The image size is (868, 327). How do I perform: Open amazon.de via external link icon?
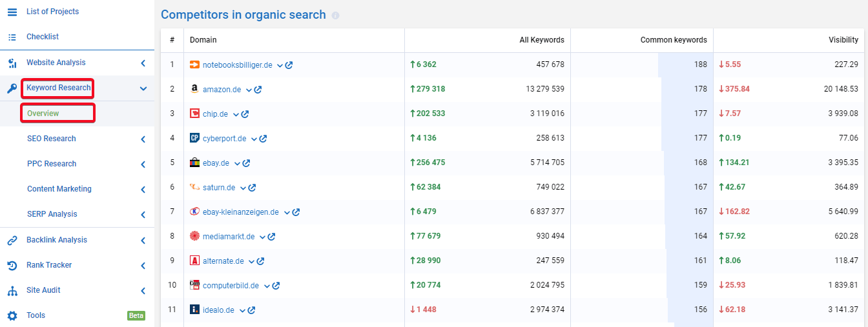click(258, 90)
